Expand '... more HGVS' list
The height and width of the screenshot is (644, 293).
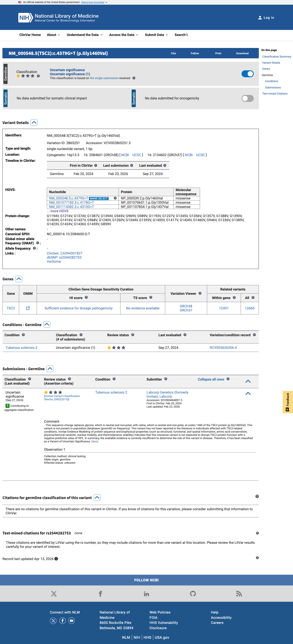coord(58,211)
